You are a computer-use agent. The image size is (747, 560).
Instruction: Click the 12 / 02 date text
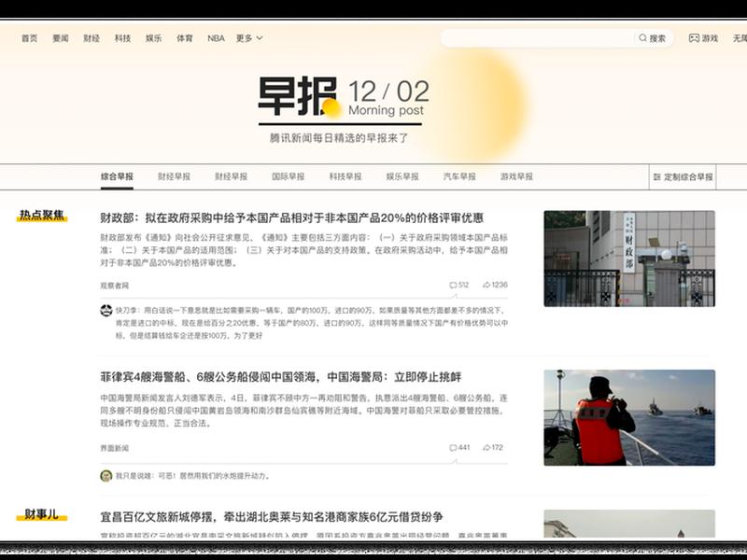coord(388,91)
